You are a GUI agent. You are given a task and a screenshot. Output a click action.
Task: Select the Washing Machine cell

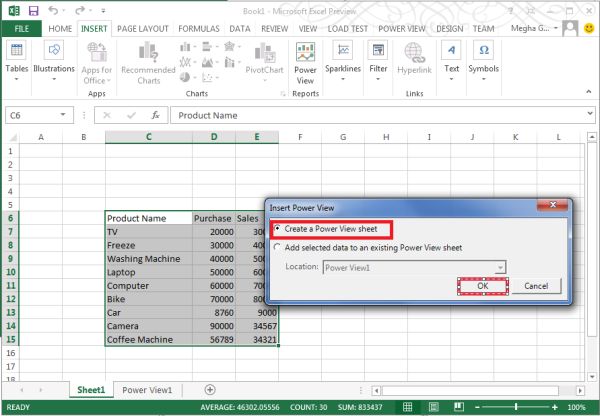tap(149, 259)
